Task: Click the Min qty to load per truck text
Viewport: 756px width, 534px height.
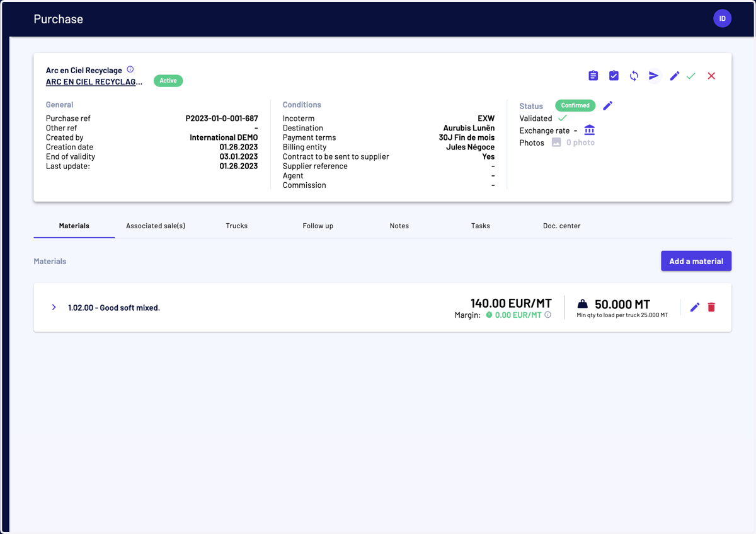Action: pos(622,315)
